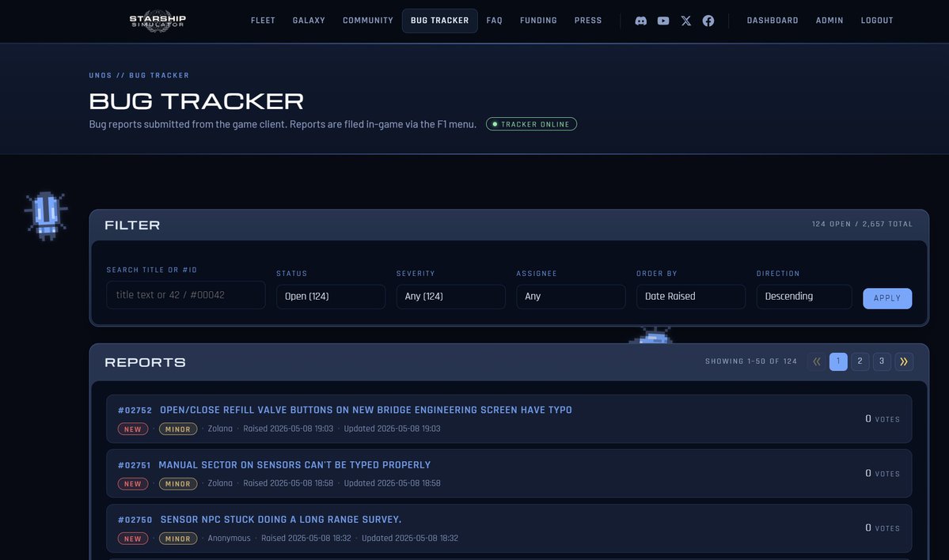The height and width of the screenshot is (560, 949).
Task: Open the Direction dropdown Descending
Action: (803, 297)
